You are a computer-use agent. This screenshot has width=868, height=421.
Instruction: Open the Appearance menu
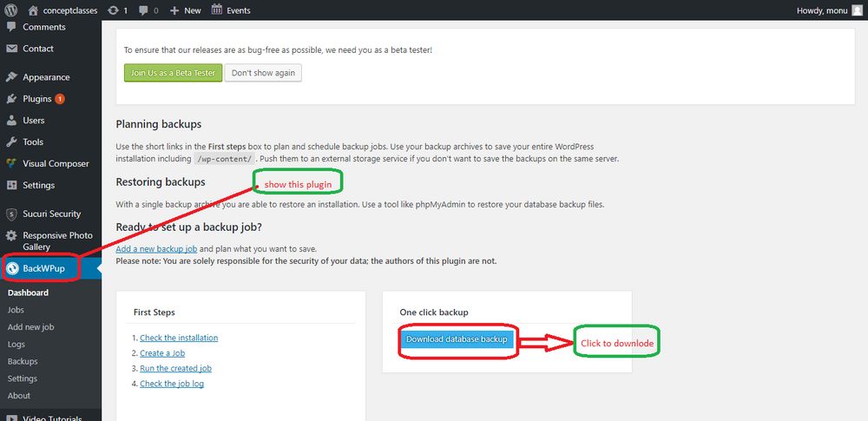click(47, 77)
